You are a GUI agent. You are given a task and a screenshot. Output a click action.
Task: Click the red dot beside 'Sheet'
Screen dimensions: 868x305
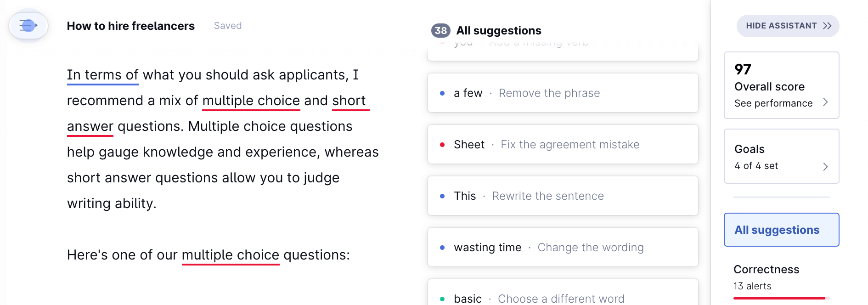441,144
